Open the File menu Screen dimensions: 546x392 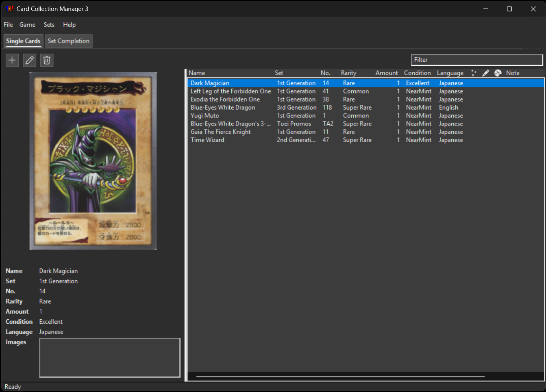(8, 25)
